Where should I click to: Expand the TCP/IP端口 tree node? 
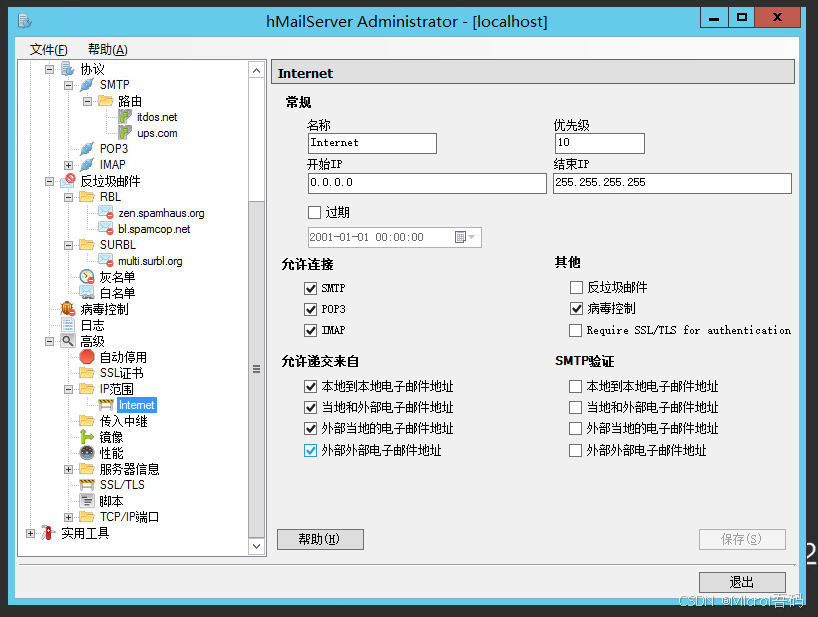[x=68, y=517]
